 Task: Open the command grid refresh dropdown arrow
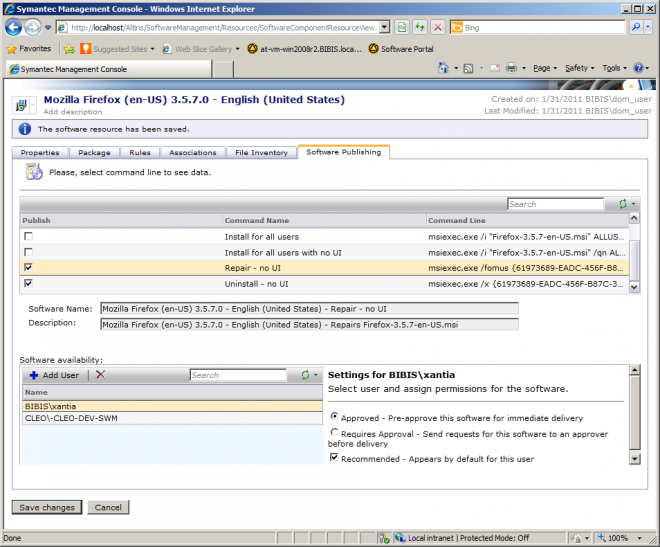633,204
